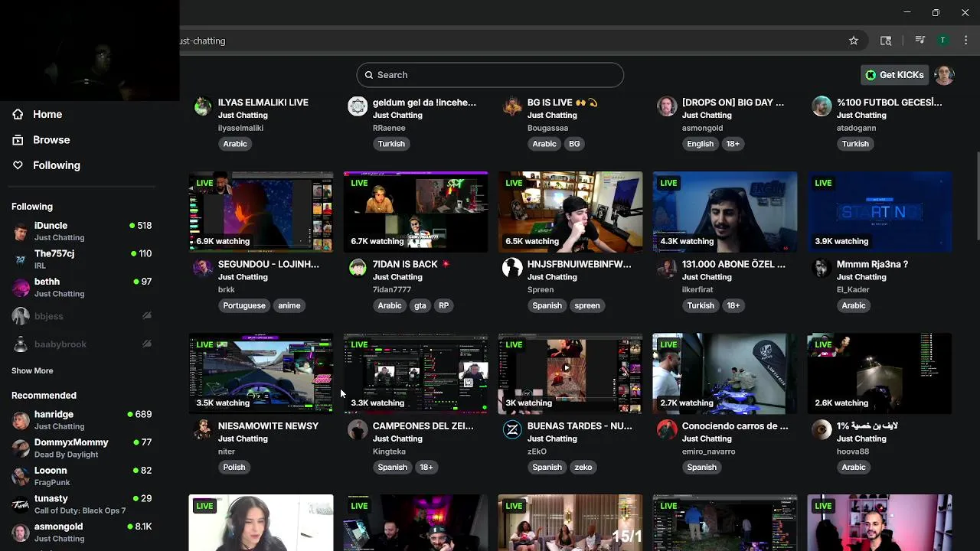Screen dimensions: 980x551
Task: Click the RRaenee channel avatar
Action: pos(358,106)
